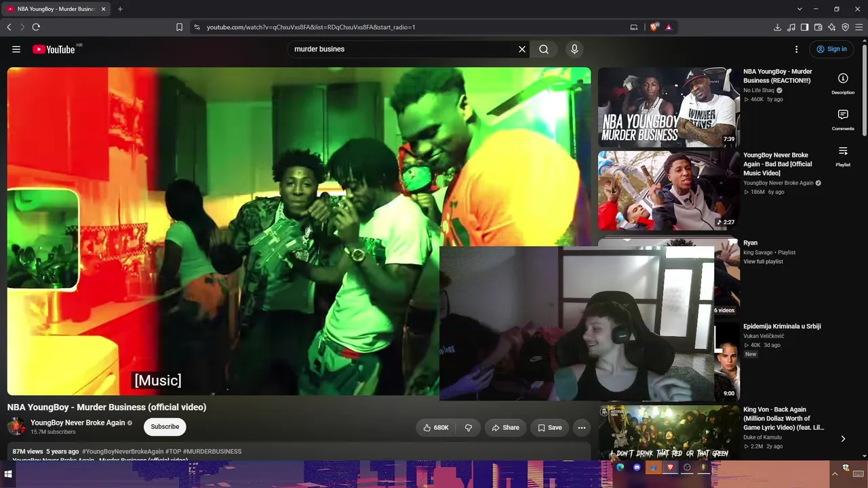The width and height of the screenshot is (868, 488).
Task: Open the browser main menu
Action: (859, 27)
